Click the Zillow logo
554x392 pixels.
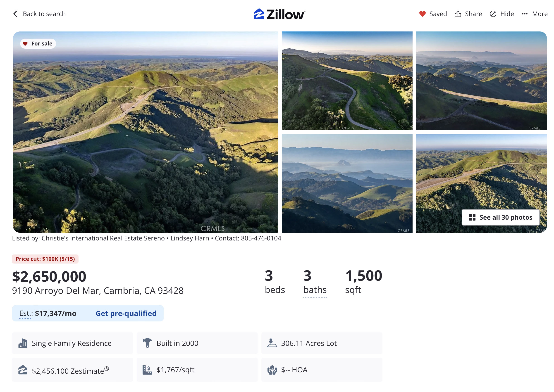pos(280,14)
